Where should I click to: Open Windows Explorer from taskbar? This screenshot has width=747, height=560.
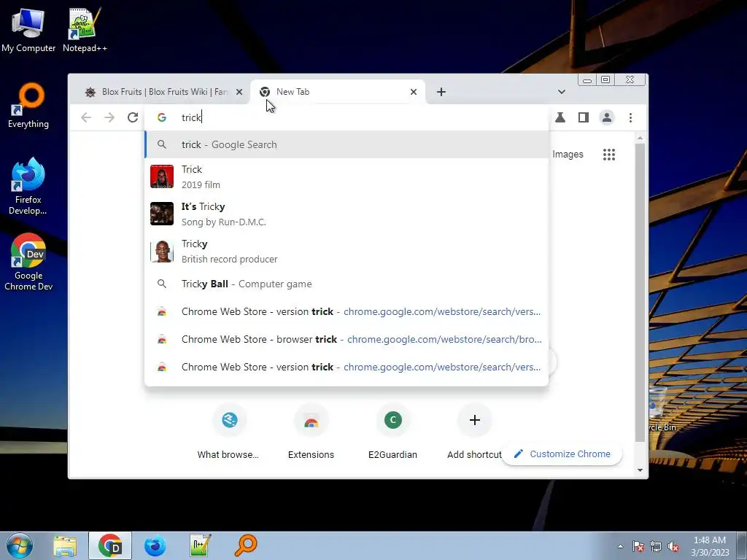tap(65, 545)
